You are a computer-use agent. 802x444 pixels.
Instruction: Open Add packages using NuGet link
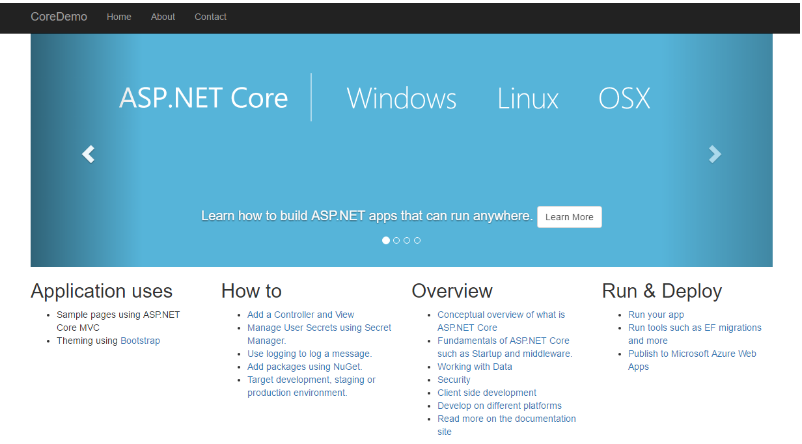point(305,367)
